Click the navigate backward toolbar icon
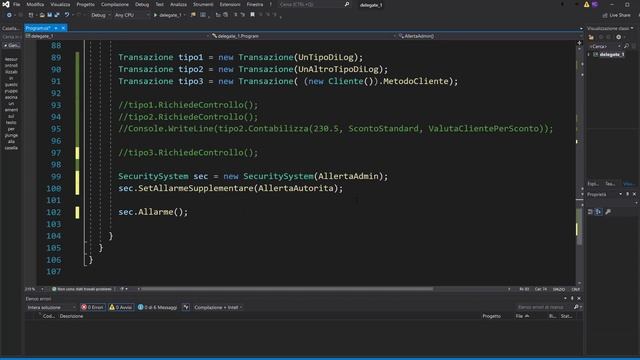 click(9, 15)
